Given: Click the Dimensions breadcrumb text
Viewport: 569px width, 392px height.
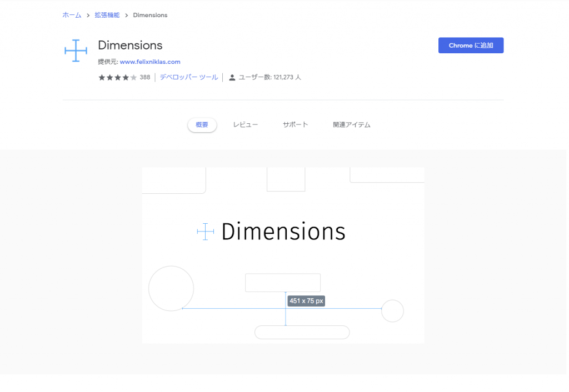Looking at the screenshot, I should click(x=150, y=15).
